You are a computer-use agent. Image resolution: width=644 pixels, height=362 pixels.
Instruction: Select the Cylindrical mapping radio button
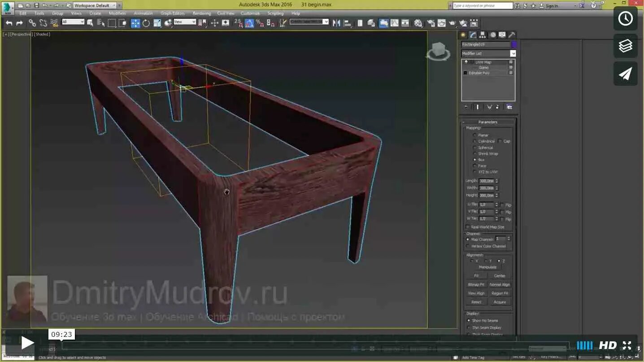[475, 141]
